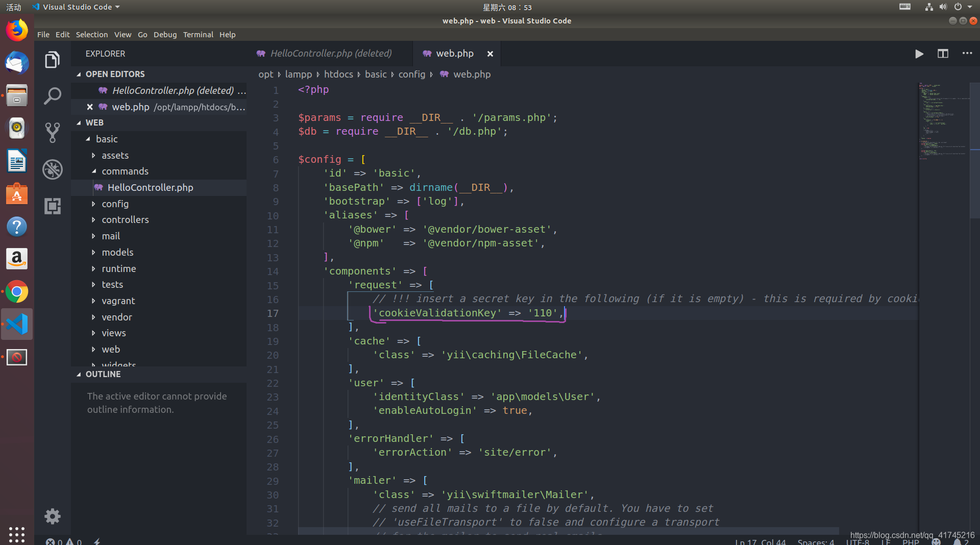Open the File menu
The width and height of the screenshot is (980, 545).
point(43,35)
